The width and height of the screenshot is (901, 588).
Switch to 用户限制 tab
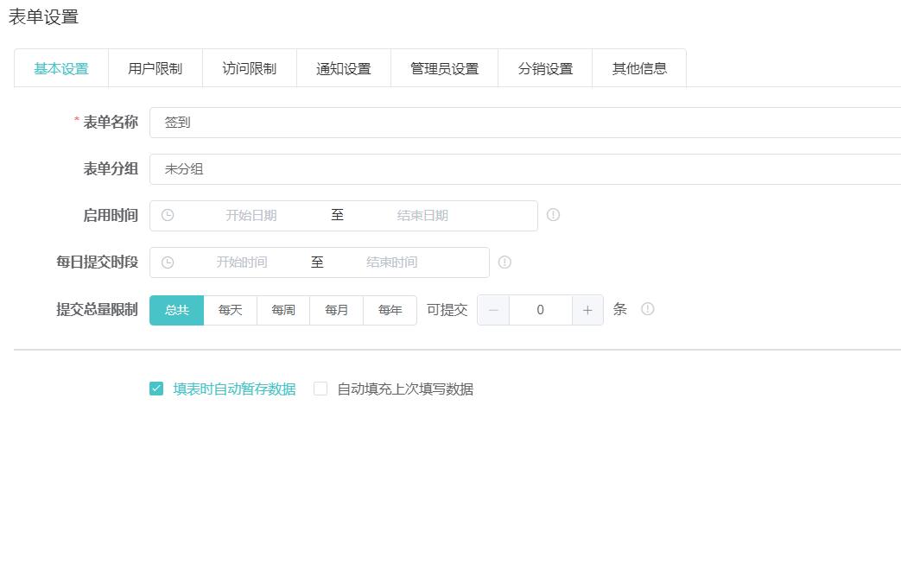(x=155, y=68)
